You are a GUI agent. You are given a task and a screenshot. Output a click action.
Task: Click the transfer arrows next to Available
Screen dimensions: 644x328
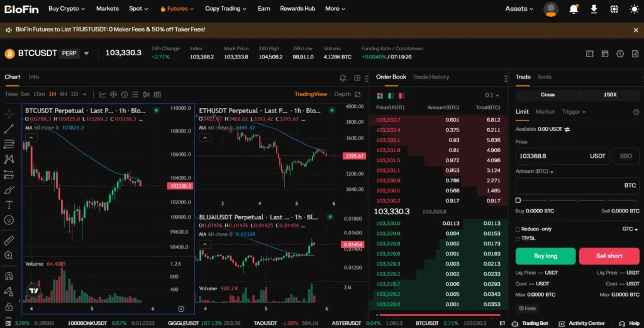(567, 129)
